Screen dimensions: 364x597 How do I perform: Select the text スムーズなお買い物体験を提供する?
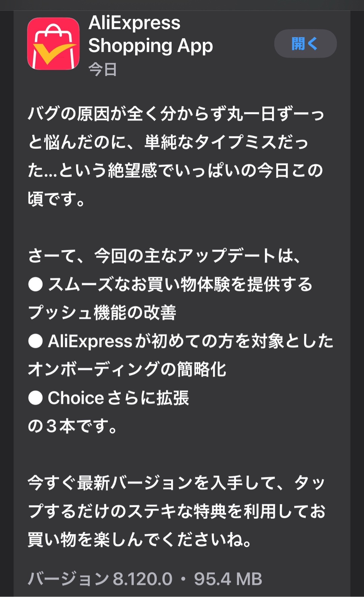[180, 284]
